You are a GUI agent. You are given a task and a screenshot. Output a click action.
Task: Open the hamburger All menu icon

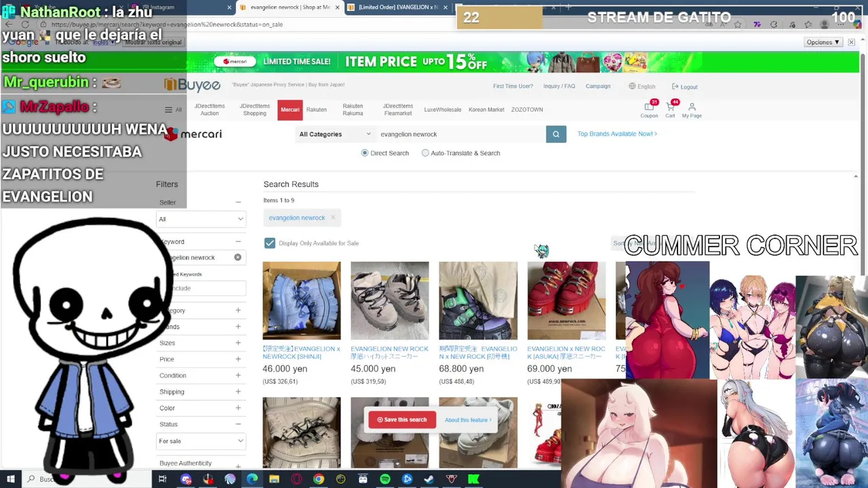click(169, 110)
